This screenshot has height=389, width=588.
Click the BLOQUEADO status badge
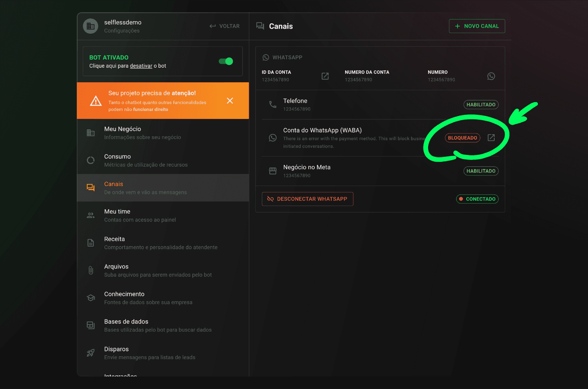(x=463, y=138)
